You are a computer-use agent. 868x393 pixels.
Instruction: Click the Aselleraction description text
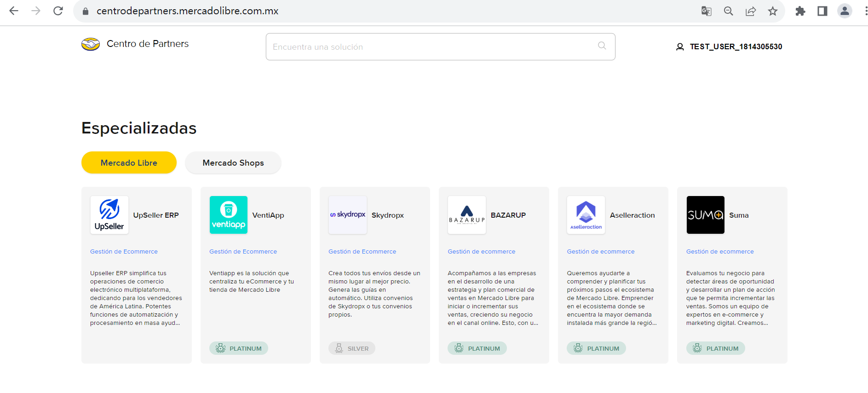coord(612,298)
